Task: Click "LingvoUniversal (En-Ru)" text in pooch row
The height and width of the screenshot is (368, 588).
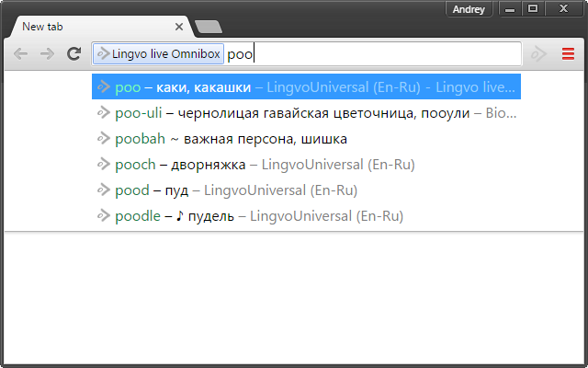Action: pos(338,165)
